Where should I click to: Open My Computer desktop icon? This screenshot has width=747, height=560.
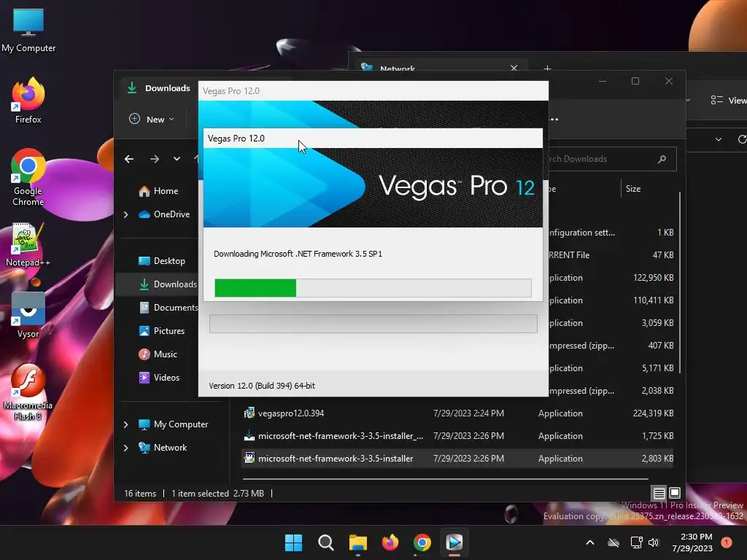(28, 29)
